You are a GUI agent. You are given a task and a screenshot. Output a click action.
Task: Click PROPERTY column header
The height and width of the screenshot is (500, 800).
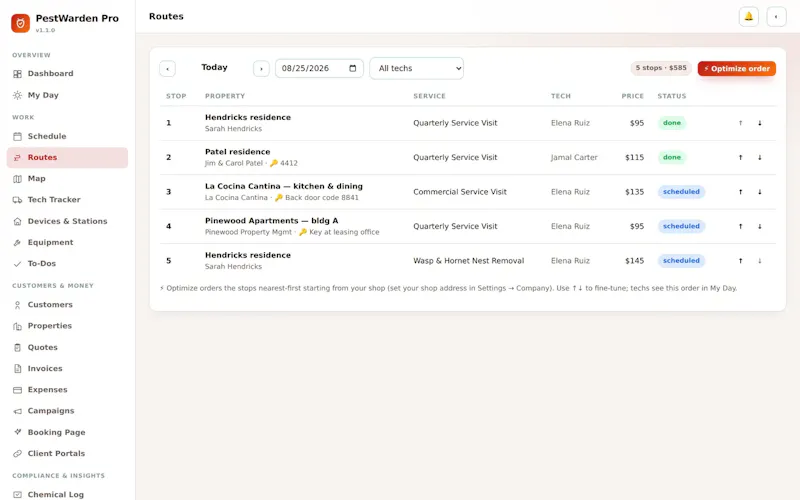tap(225, 96)
